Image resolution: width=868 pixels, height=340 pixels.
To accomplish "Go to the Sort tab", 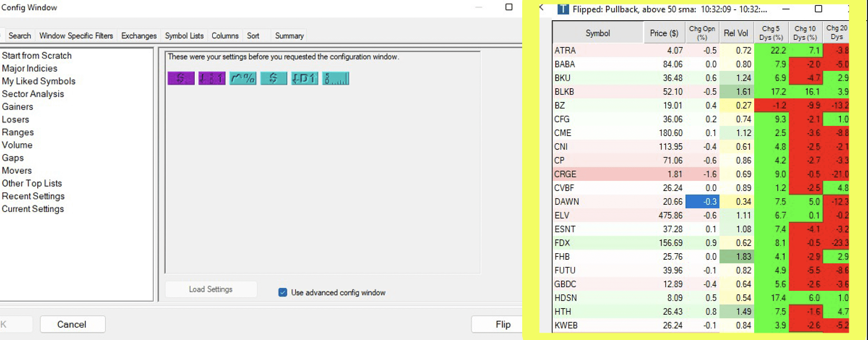I will pyautogui.click(x=253, y=36).
